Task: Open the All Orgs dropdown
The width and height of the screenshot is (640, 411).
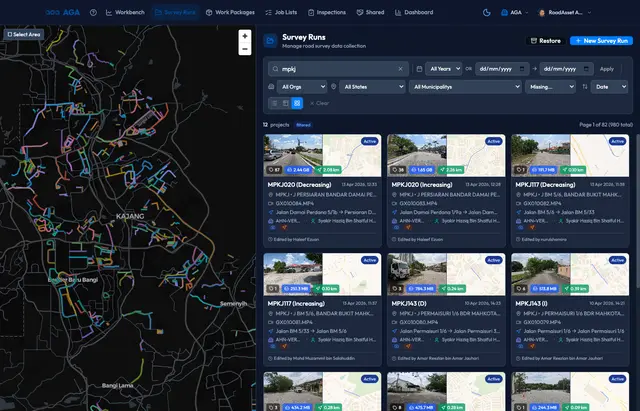Action: click(302, 87)
